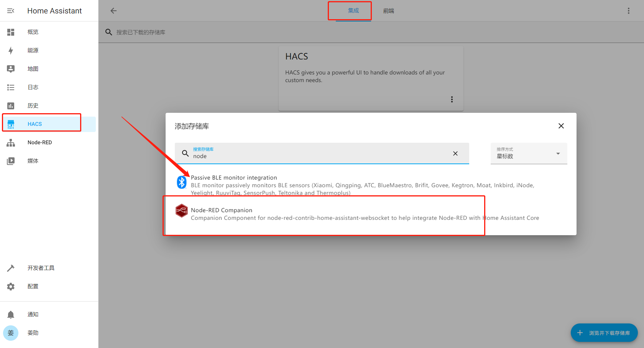Viewport: 644px width, 348px height.
Task: Open 配置 settings gear
Action: click(x=11, y=287)
